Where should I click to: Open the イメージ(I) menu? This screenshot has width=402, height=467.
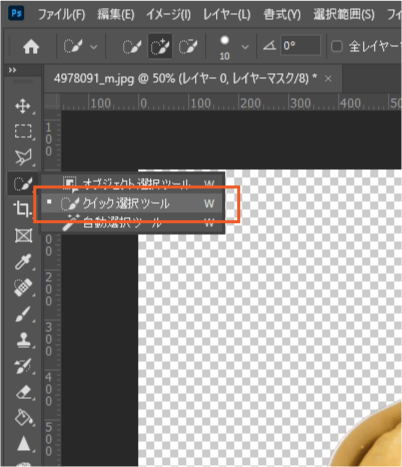pyautogui.click(x=168, y=14)
